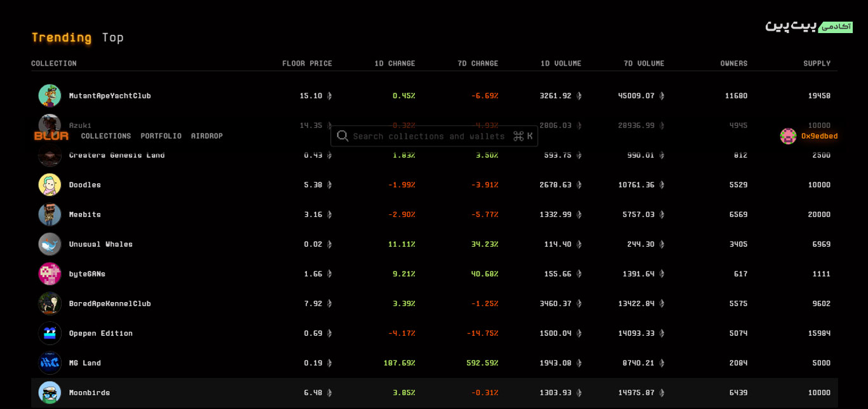Switch to the Top tab
The width and height of the screenshot is (868, 409).
[112, 38]
